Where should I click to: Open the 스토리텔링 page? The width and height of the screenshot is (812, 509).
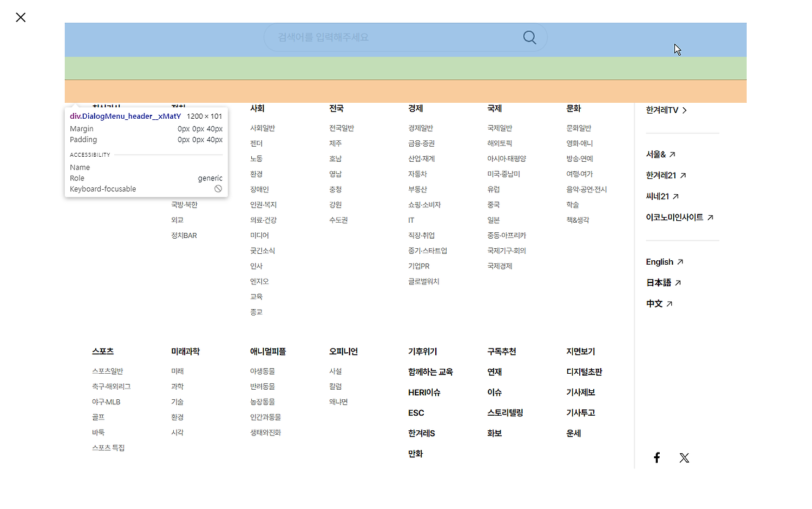pyautogui.click(x=506, y=413)
